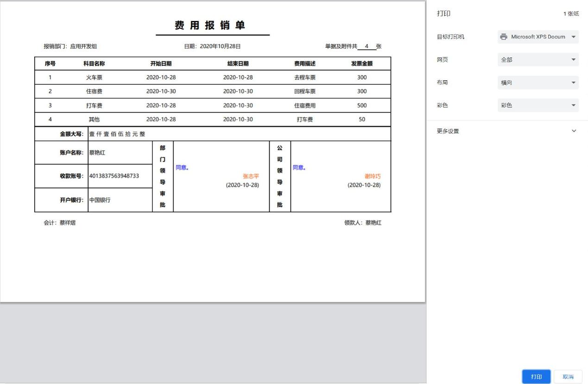Image resolution: width=588 pixels, height=384 pixels.
Task: Click the printer icon beside Microsoft XPS
Action: tap(504, 37)
